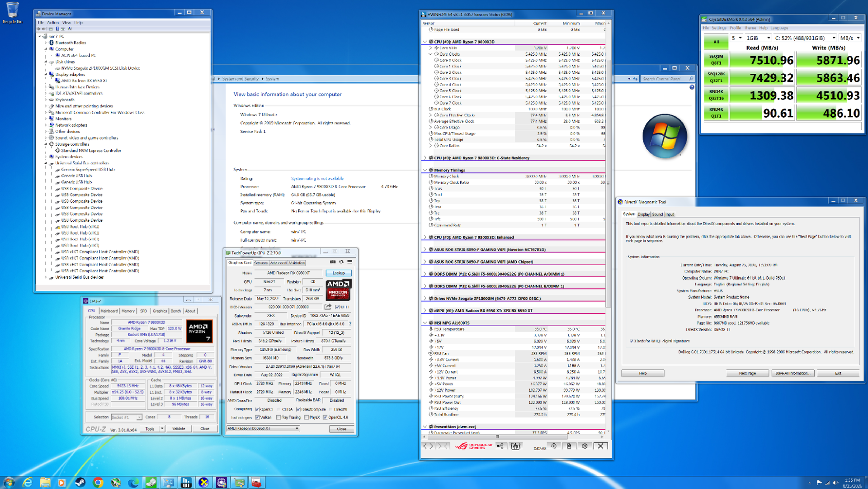Open Steam from the taskbar
Viewport: 868px width, 489px height.
pos(80,483)
